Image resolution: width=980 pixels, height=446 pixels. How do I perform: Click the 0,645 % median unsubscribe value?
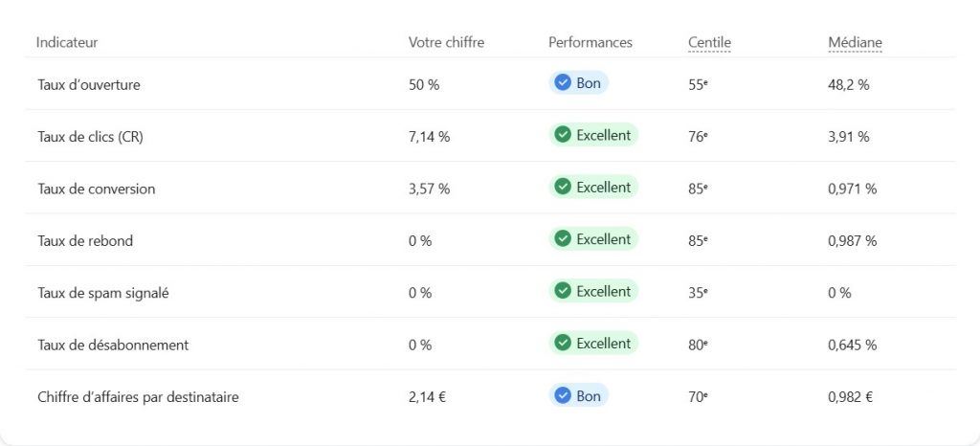click(852, 345)
